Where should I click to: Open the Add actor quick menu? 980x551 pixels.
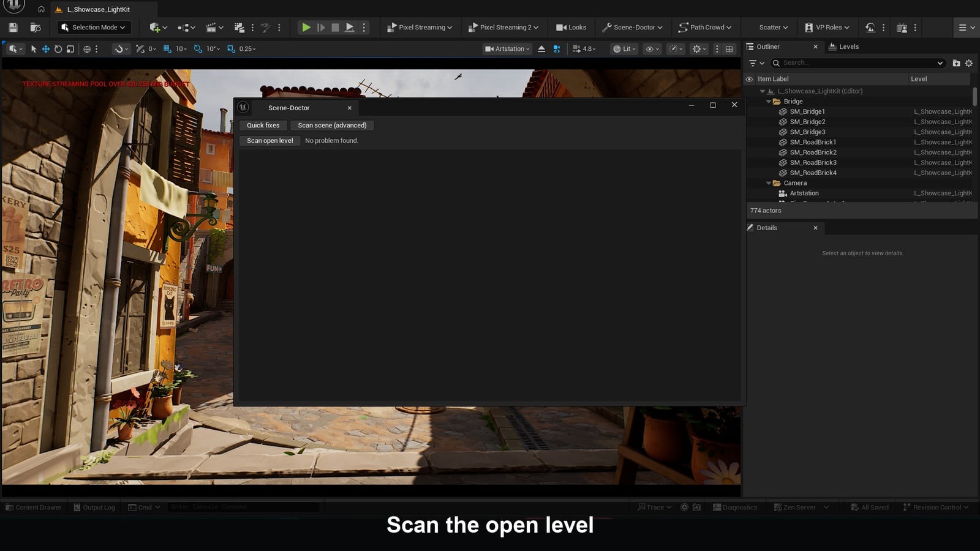pos(158,28)
